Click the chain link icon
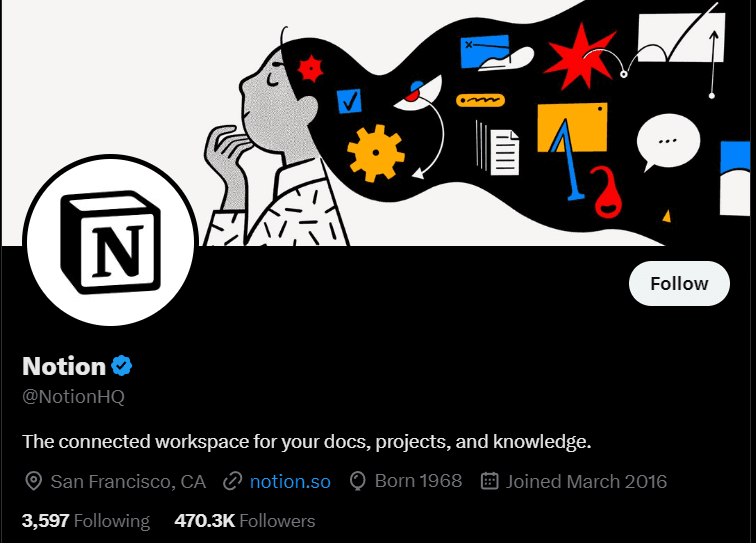The width and height of the screenshot is (756, 543). (x=232, y=481)
